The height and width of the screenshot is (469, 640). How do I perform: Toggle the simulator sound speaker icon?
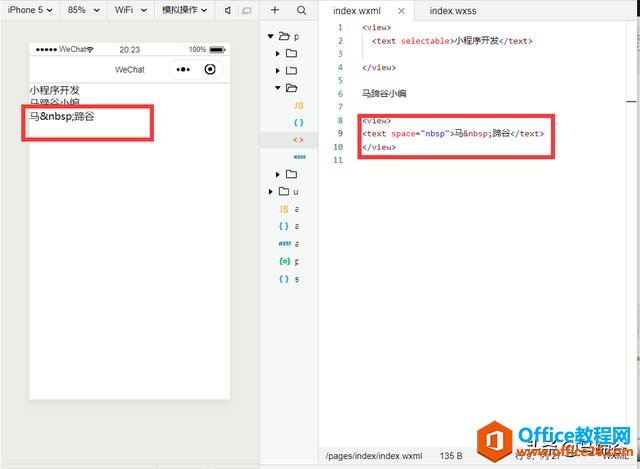(228, 10)
